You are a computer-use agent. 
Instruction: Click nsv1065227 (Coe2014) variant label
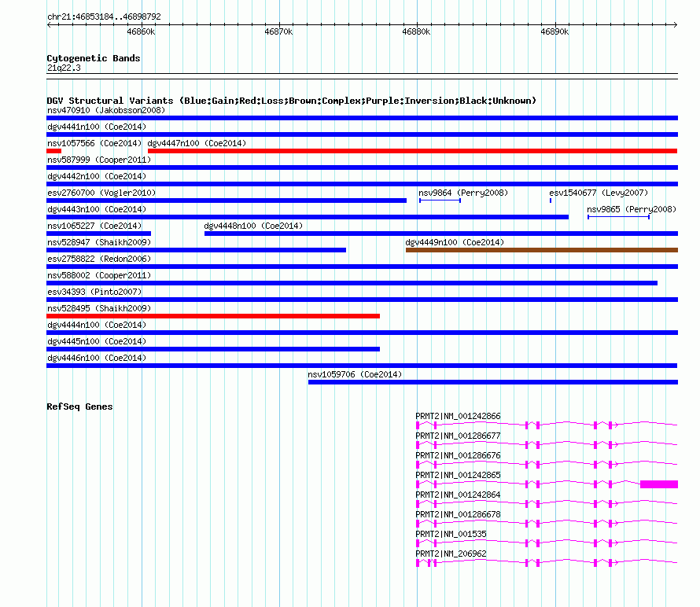tap(94, 226)
